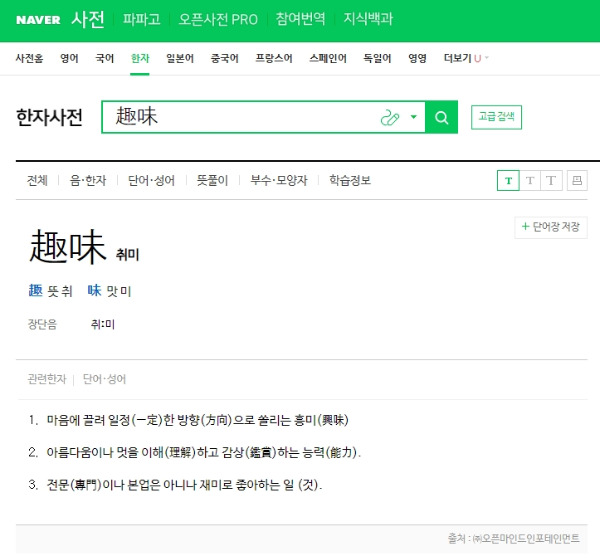The image size is (600, 558).
Task: Click definition 3 starting with 전문(專門)이나
Action: pyautogui.click(x=184, y=485)
